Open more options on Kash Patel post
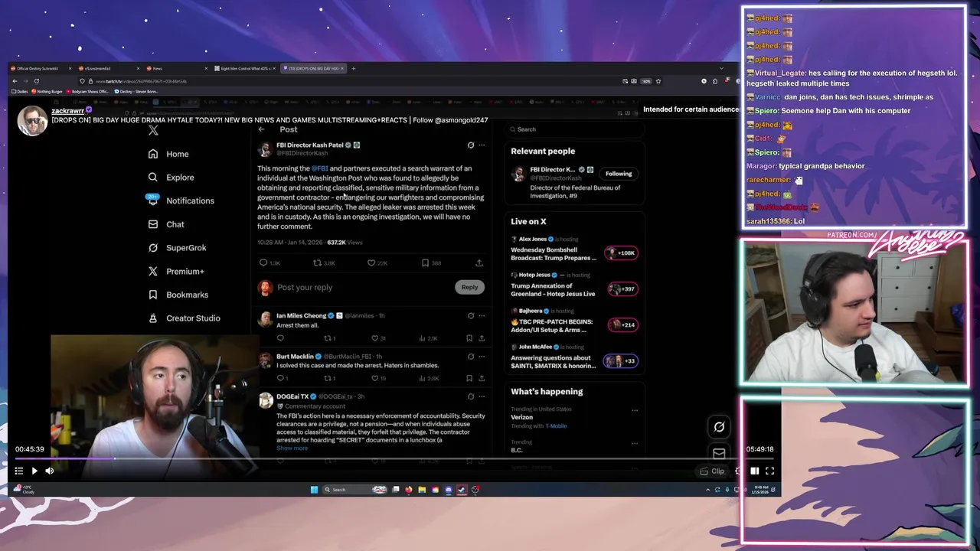Viewport: 980px width, 551px height. tap(482, 145)
